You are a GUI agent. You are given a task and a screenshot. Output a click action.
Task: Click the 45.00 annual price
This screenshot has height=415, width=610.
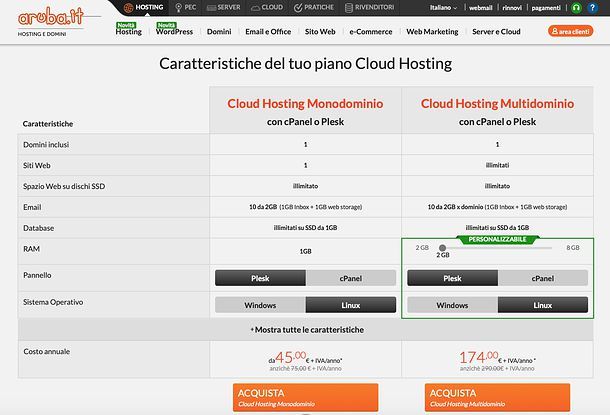[291, 357]
